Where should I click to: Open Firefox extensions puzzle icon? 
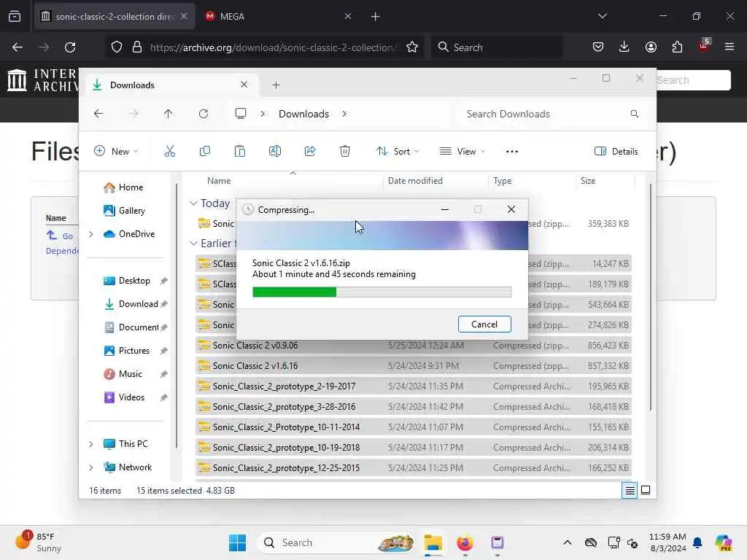pos(677,47)
